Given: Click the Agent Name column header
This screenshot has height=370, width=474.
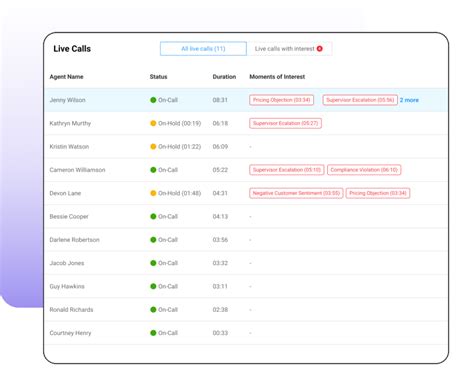Looking at the screenshot, I should [66, 77].
